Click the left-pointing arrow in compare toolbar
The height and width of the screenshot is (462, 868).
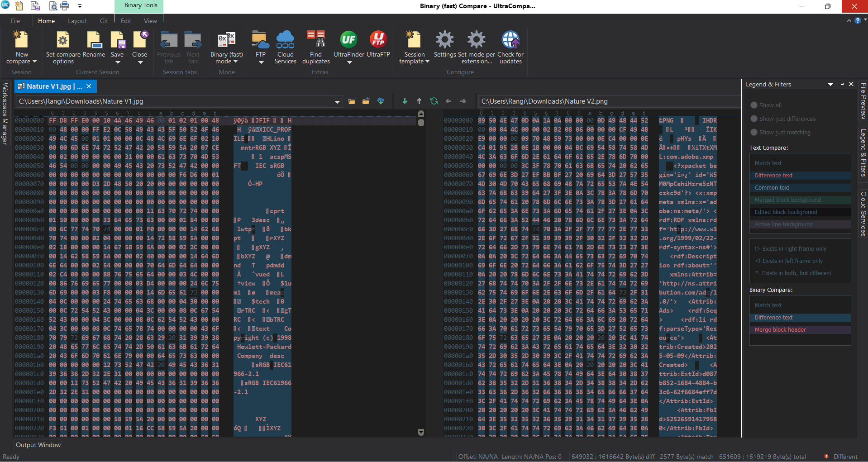(448, 101)
